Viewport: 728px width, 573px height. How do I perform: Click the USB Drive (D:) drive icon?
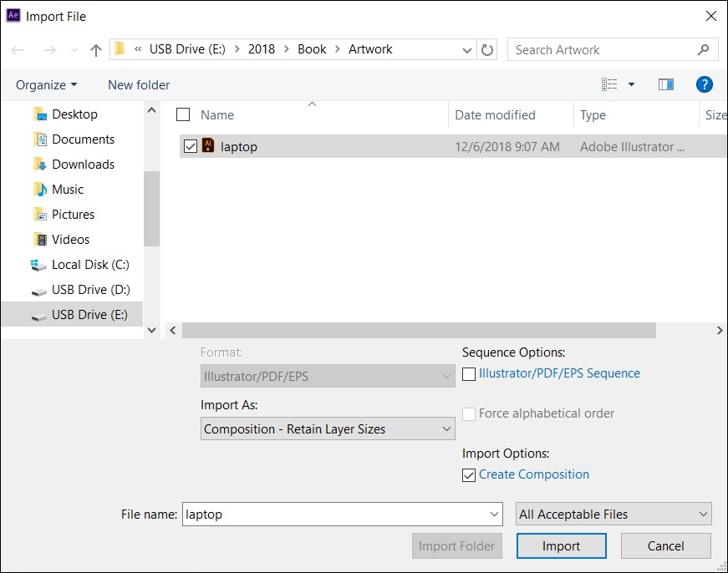(x=38, y=292)
